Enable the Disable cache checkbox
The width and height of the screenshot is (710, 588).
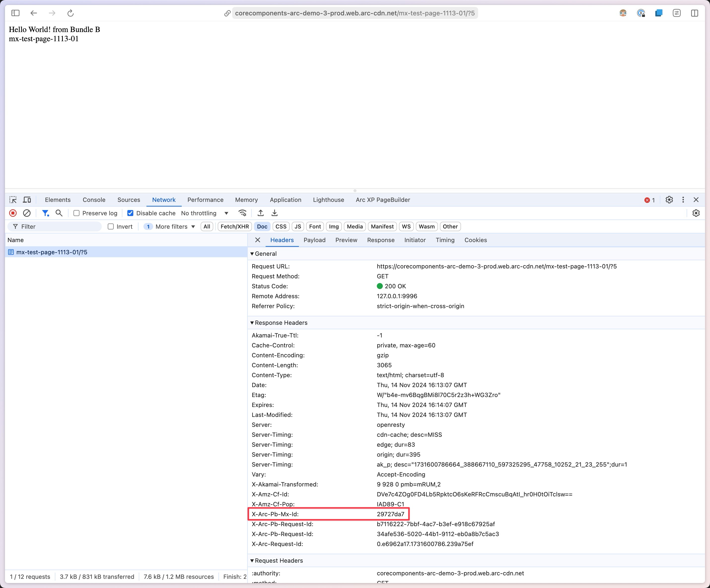tap(130, 213)
